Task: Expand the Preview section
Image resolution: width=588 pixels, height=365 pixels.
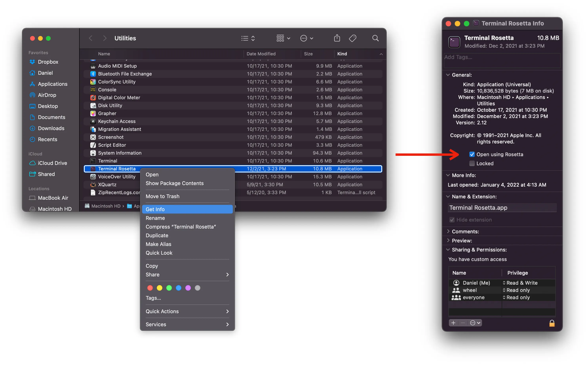Action: pos(448,240)
